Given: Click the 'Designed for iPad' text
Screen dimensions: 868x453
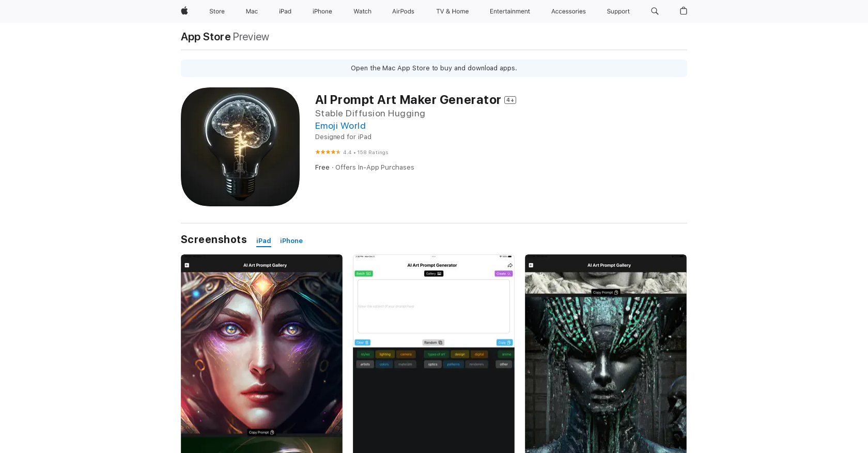Looking at the screenshot, I should click(343, 137).
